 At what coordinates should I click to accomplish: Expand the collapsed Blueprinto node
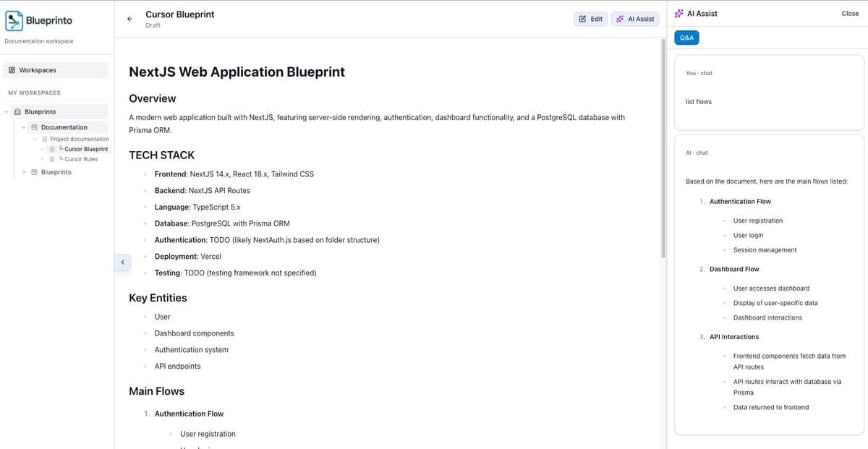23,171
